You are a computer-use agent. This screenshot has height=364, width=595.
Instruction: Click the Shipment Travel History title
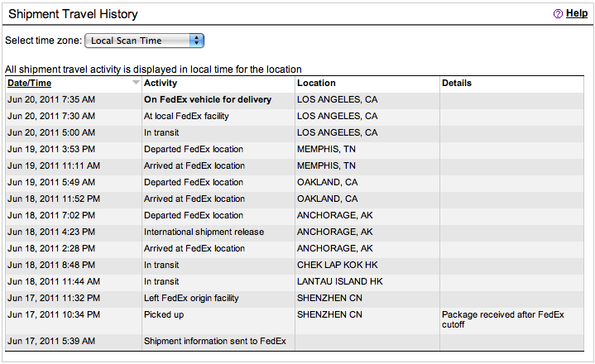[x=73, y=14]
